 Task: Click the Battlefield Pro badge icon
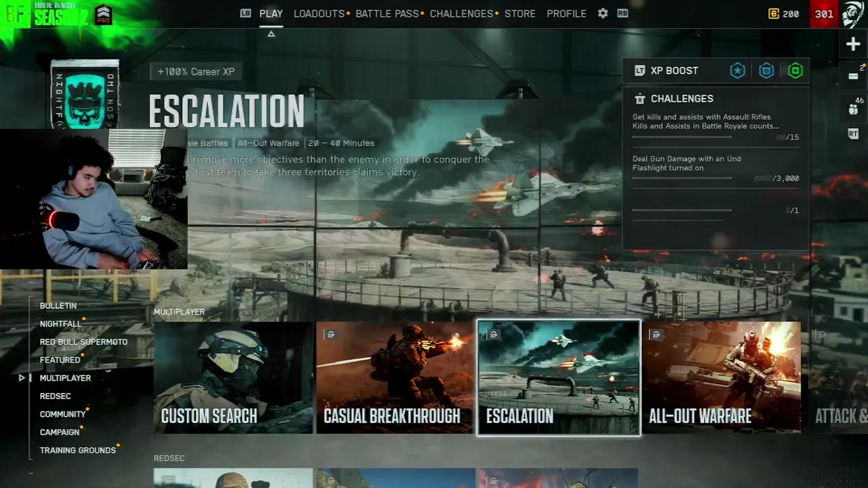(x=103, y=14)
